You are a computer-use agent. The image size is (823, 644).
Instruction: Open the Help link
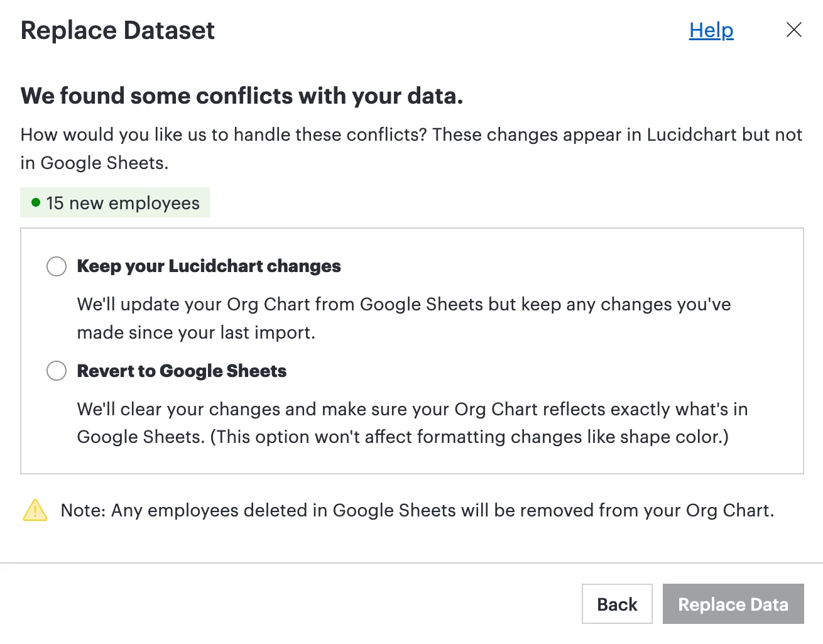pos(711,30)
